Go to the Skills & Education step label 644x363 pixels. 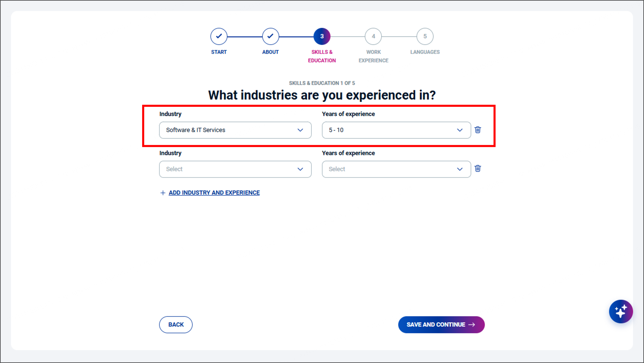tap(322, 56)
